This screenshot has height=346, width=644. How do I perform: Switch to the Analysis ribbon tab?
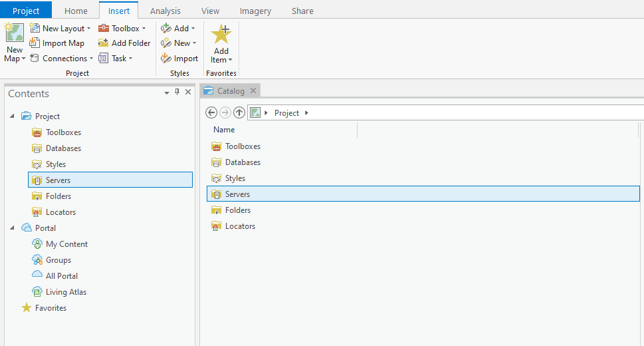[165, 11]
